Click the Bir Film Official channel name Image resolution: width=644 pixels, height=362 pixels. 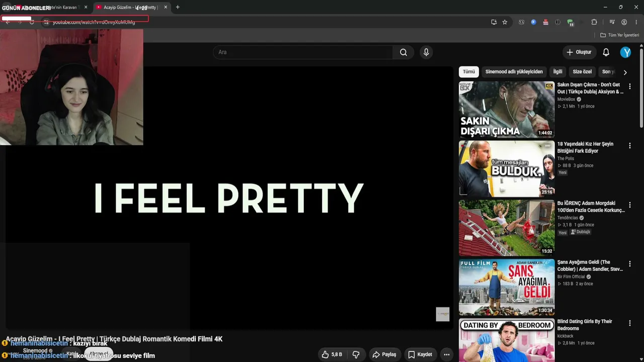pyautogui.click(x=571, y=277)
